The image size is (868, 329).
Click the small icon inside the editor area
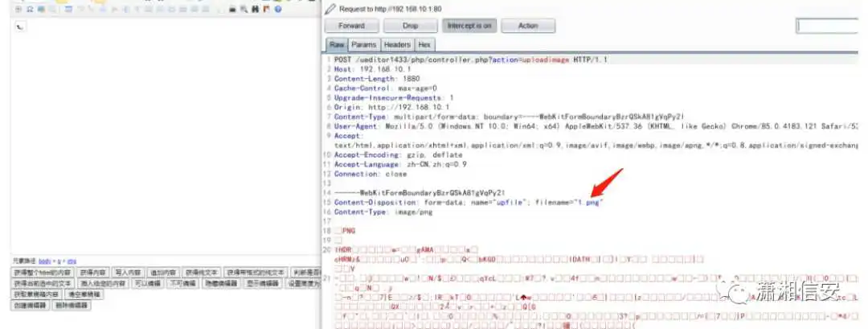(x=20, y=27)
